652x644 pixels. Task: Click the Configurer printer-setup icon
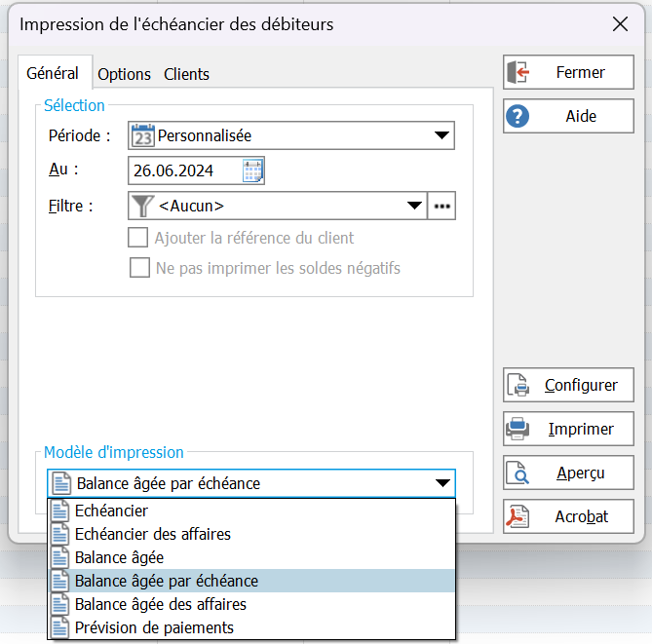pyautogui.click(x=518, y=385)
